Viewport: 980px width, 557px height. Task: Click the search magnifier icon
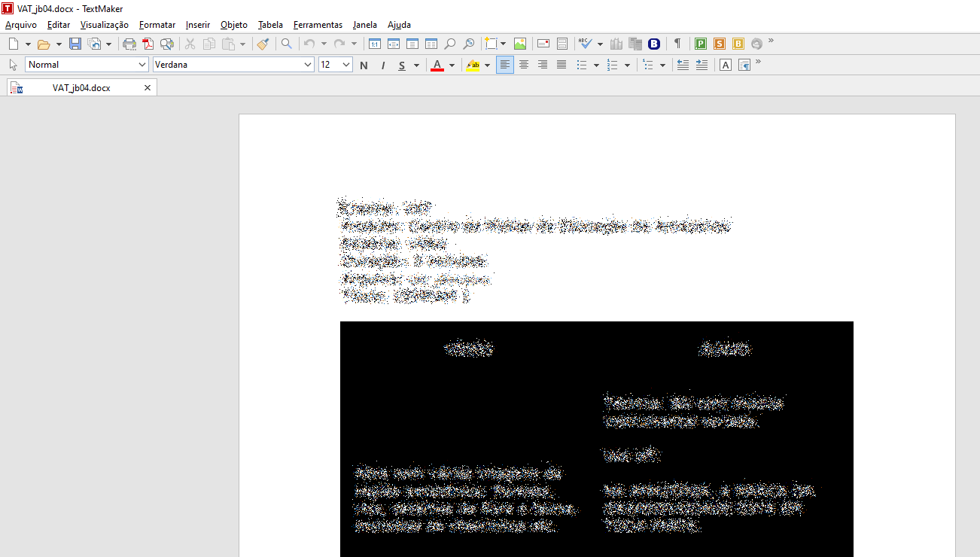[x=287, y=44]
